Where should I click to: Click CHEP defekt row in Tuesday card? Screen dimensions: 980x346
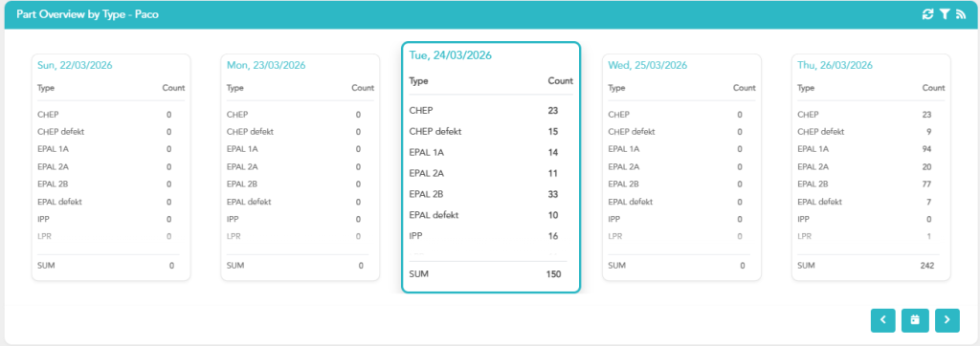point(490,132)
